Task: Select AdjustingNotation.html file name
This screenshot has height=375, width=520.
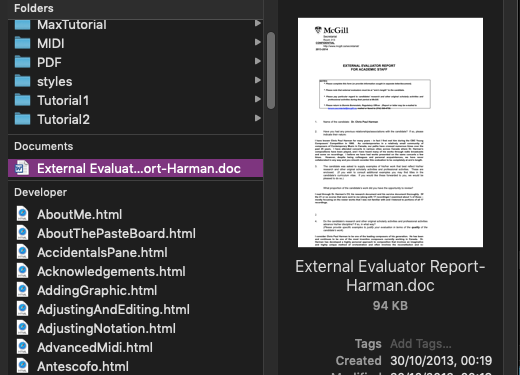Action: click(x=106, y=329)
